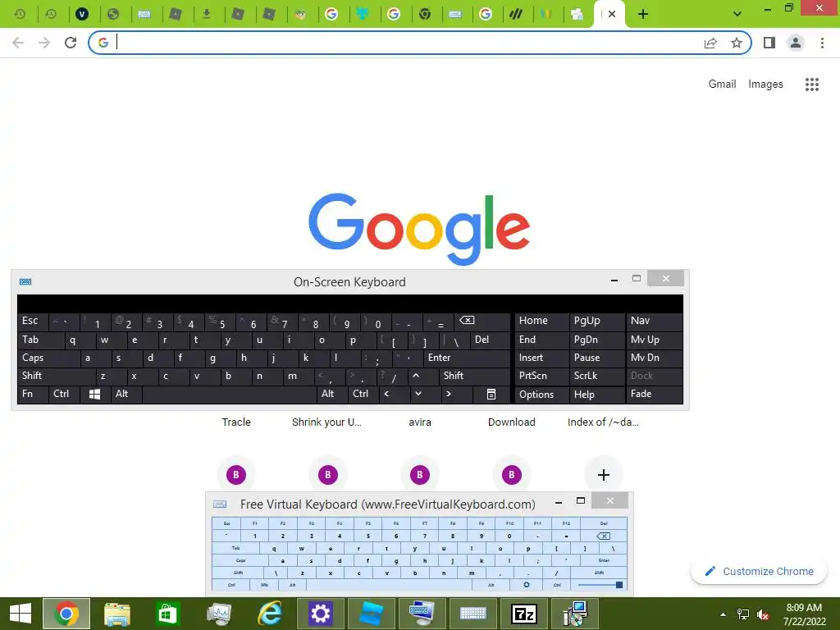The image size is (840, 630).
Task: Go forward with Chrome's forward arrow
Action: click(x=44, y=43)
